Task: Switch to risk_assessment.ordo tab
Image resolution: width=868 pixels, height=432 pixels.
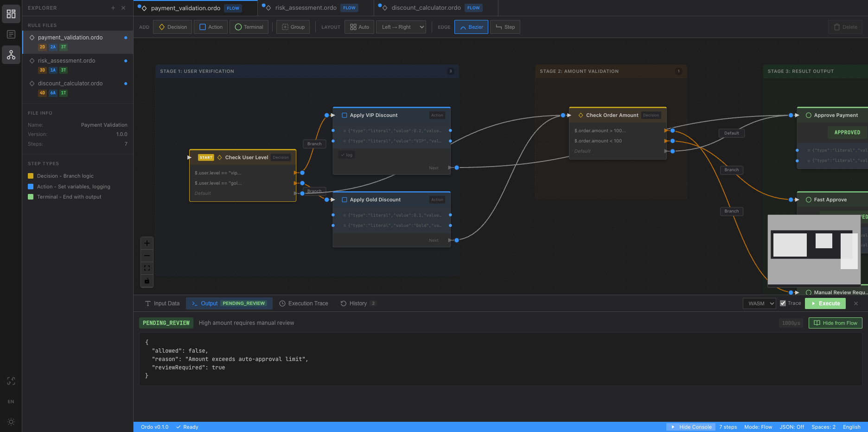Action: tap(306, 8)
